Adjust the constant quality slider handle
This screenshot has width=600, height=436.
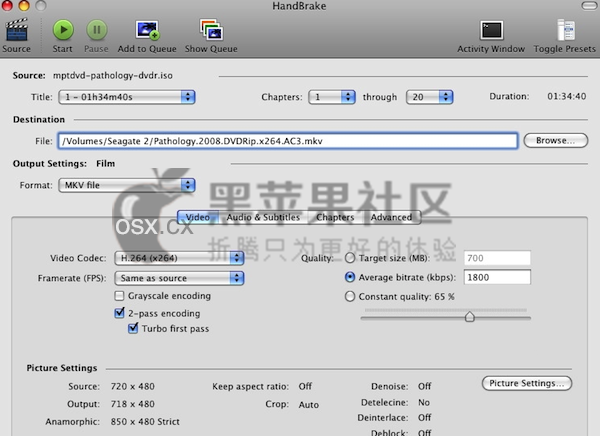470,317
